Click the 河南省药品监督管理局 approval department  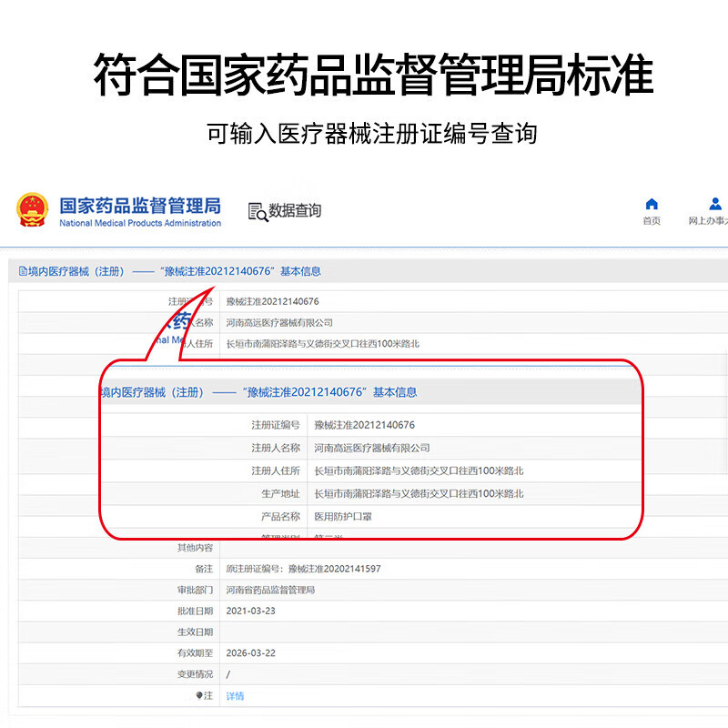pos(270,590)
